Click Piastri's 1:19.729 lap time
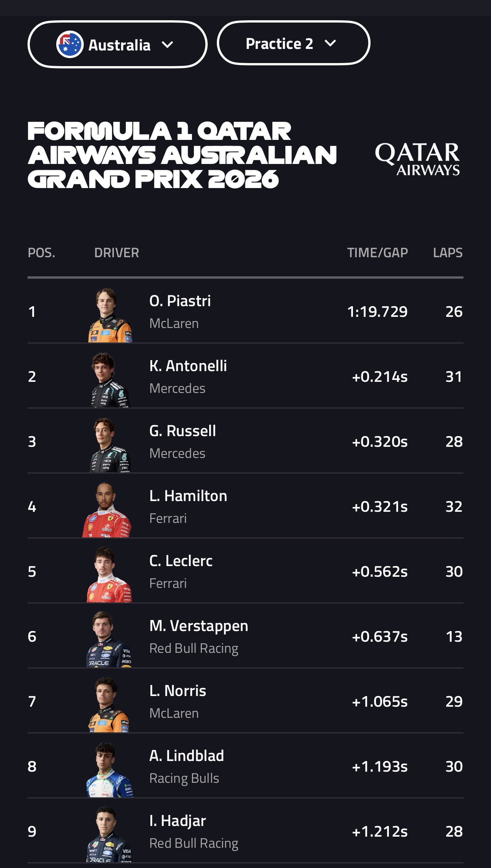Screen dimensions: 491x868 (x=377, y=312)
